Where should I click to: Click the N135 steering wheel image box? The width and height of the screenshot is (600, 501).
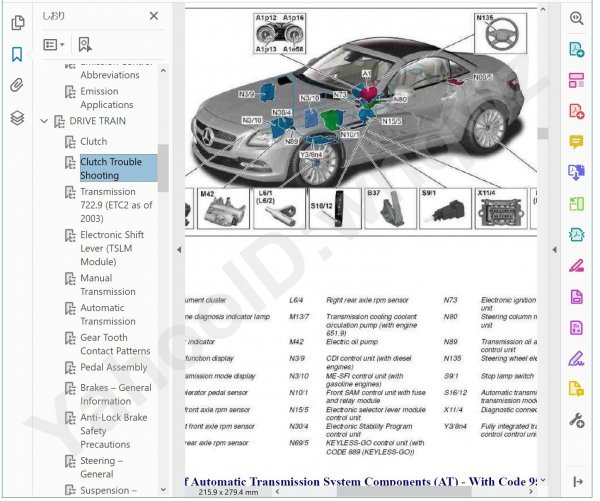tap(501, 33)
